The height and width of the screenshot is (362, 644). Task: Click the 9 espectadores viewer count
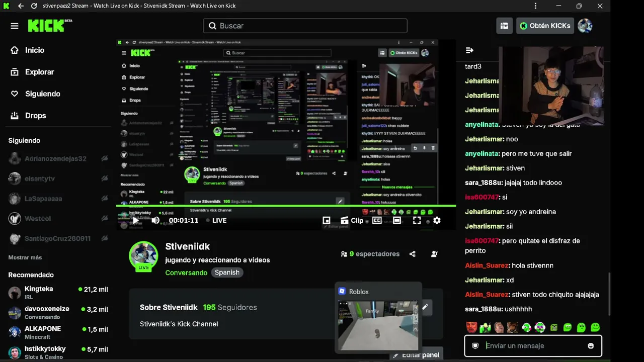click(370, 254)
